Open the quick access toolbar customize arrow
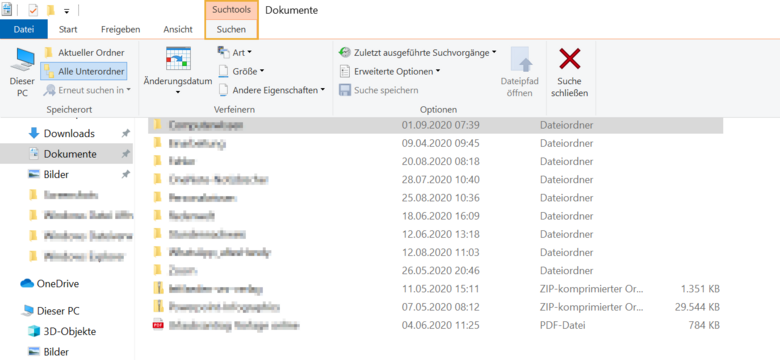The height and width of the screenshot is (360, 780). pyautogui.click(x=67, y=10)
